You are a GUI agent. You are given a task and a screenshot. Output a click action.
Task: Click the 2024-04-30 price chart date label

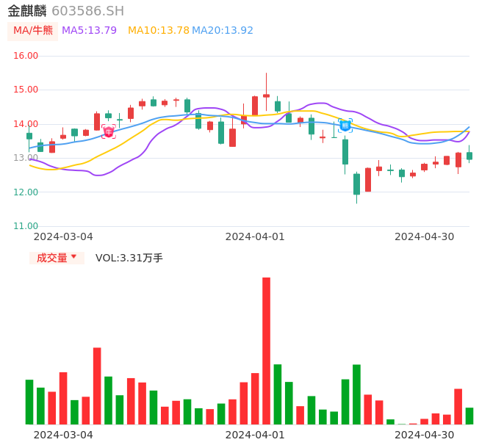pyautogui.click(x=424, y=236)
